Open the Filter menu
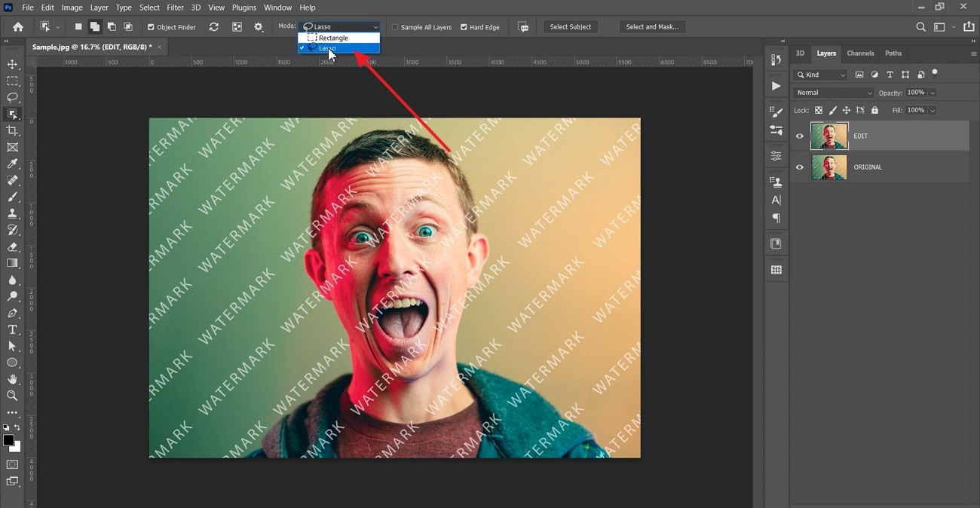Image resolution: width=980 pixels, height=508 pixels. click(175, 7)
